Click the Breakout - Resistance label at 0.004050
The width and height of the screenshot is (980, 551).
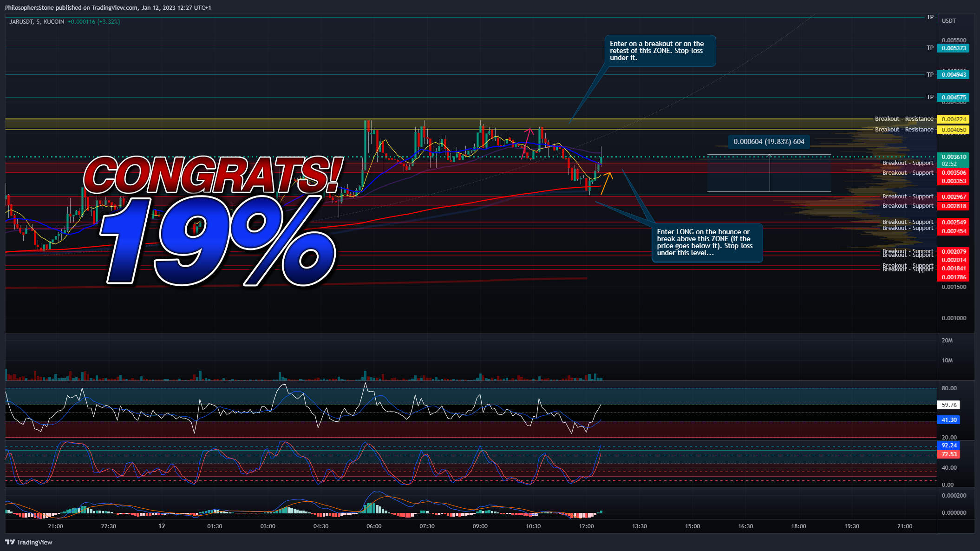click(904, 130)
